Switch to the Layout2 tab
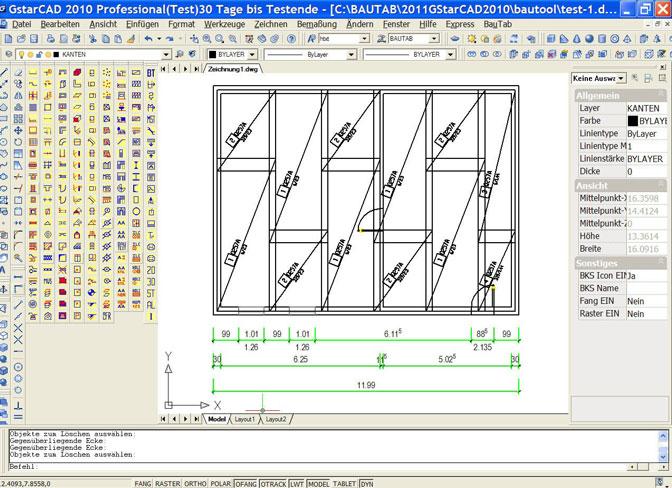The image size is (672, 488). tap(275, 419)
